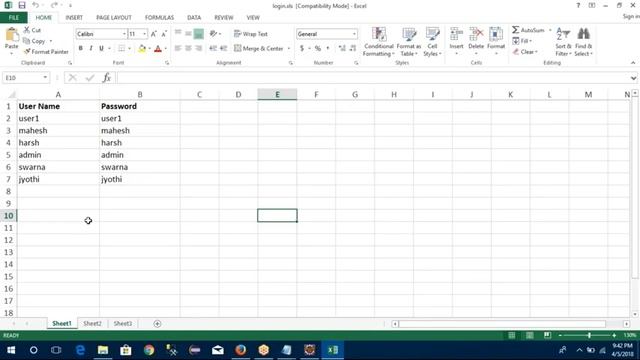Decrease the cell indent
Screen dimensions: 640x360
pos(213,49)
